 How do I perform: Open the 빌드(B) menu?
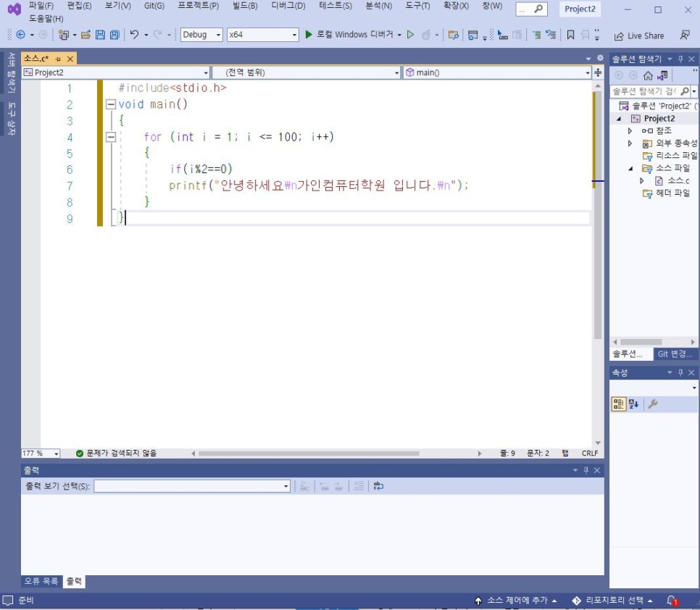pos(245,6)
